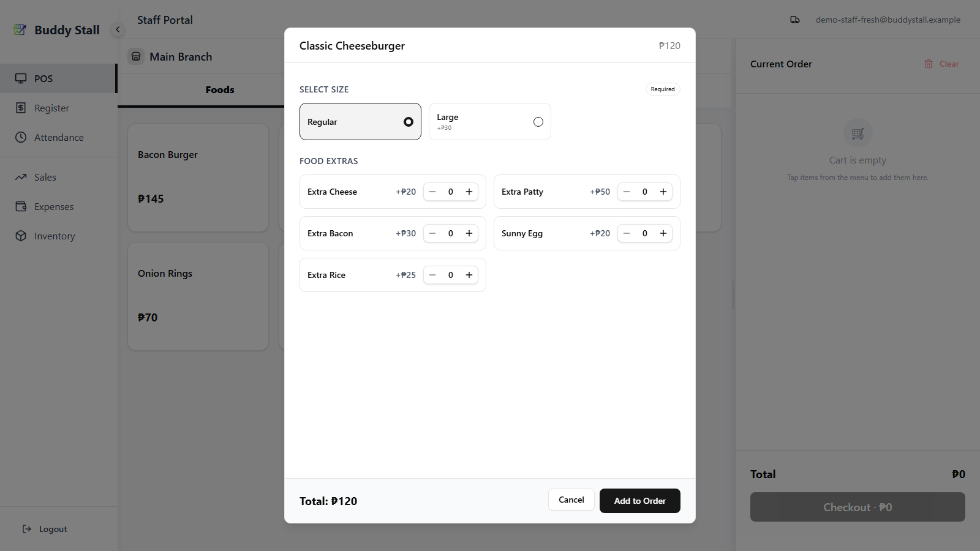Click the empty cart icon
Image resolution: width=980 pixels, height=551 pixels.
(858, 133)
